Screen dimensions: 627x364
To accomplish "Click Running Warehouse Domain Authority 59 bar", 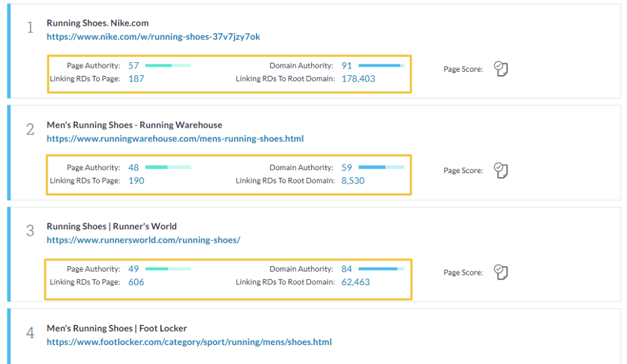I will (x=381, y=167).
